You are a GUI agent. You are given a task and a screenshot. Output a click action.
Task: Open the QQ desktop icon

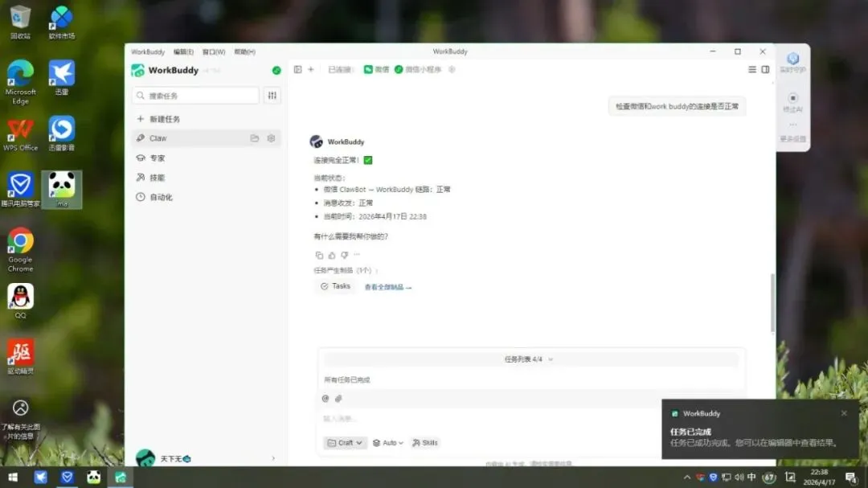pyautogui.click(x=20, y=301)
